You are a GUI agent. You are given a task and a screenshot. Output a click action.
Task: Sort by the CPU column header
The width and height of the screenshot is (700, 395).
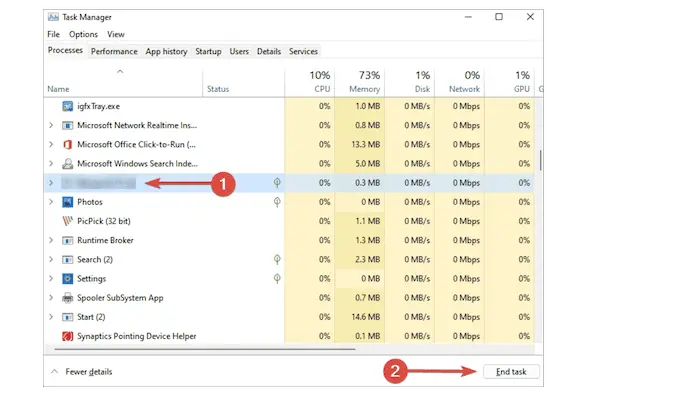(310, 82)
